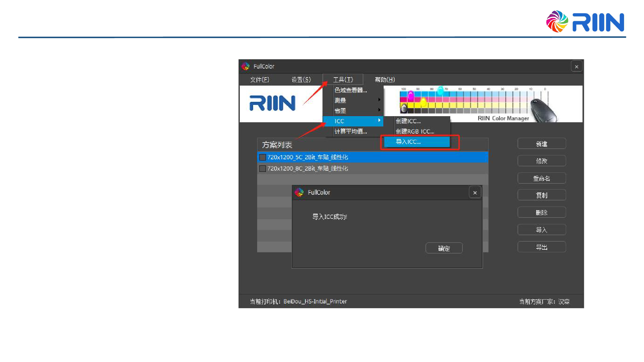Click the RIIN swirl logo at the top right
Screen dimensions: 644x362
click(557, 22)
